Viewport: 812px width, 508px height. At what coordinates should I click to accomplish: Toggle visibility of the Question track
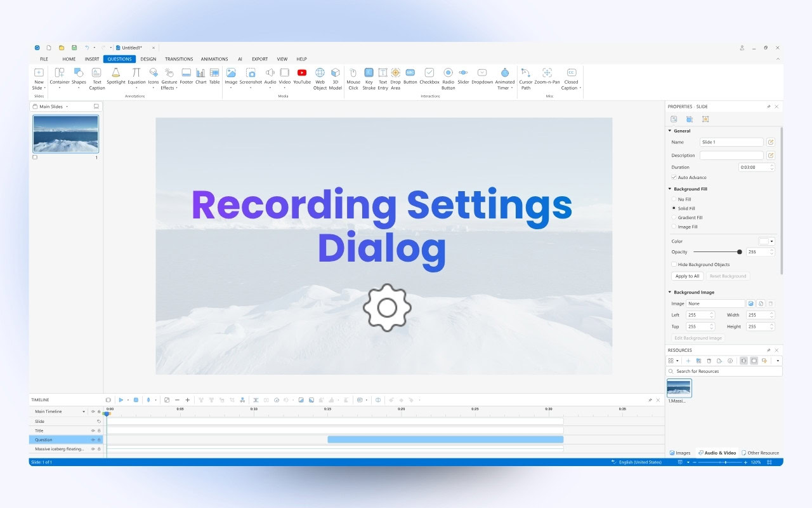click(93, 439)
